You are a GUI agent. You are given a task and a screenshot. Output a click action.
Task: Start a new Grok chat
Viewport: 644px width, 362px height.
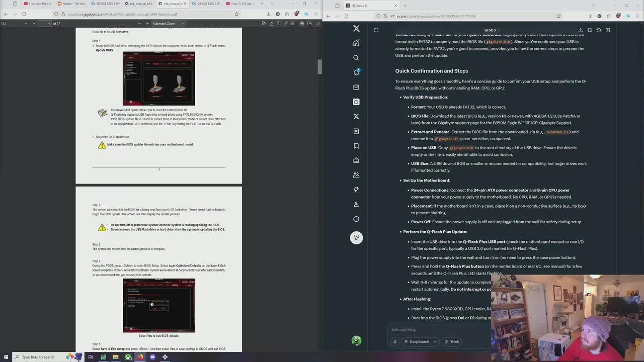coord(608,30)
